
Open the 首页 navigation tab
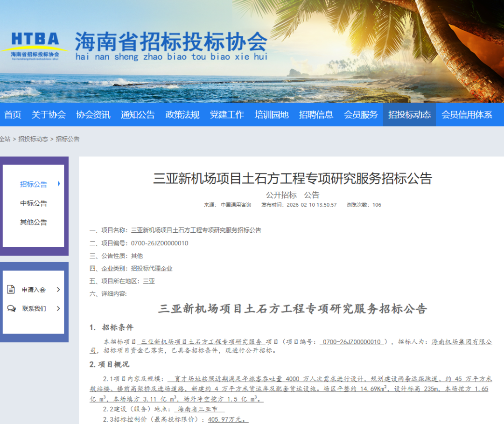pyautogui.click(x=13, y=115)
